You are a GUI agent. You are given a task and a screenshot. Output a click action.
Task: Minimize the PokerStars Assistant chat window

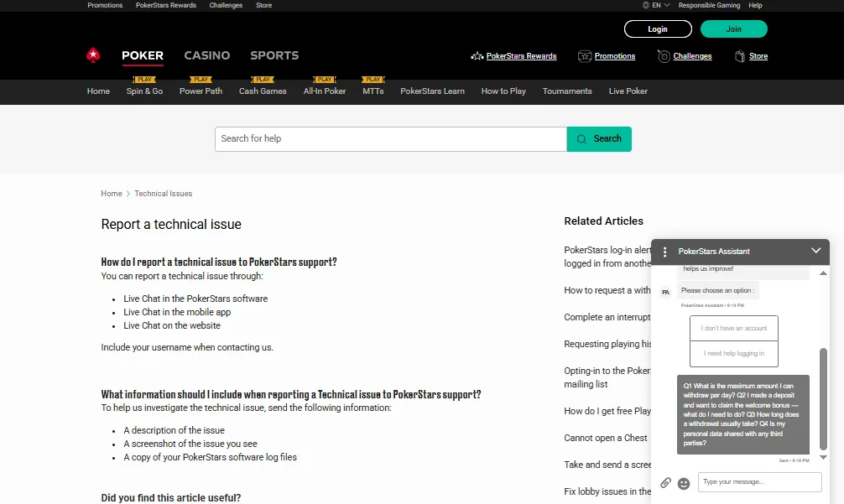(816, 251)
